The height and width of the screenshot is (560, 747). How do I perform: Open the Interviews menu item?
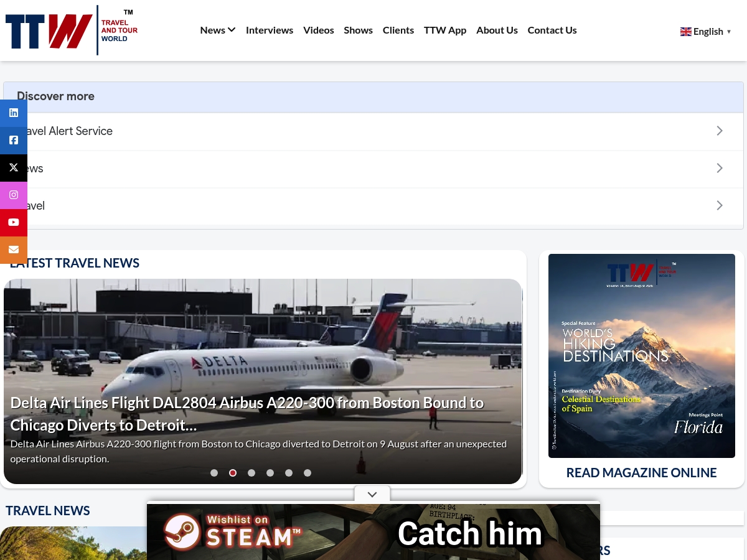point(270,30)
